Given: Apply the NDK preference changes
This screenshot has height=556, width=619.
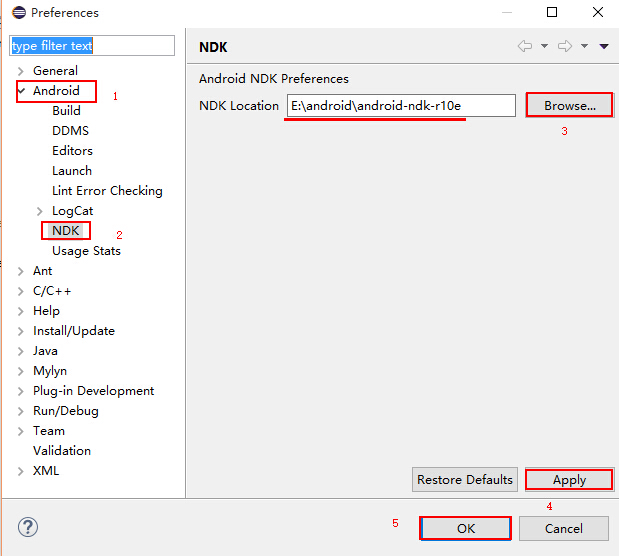Looking at the screenshot, I should 569,480.
